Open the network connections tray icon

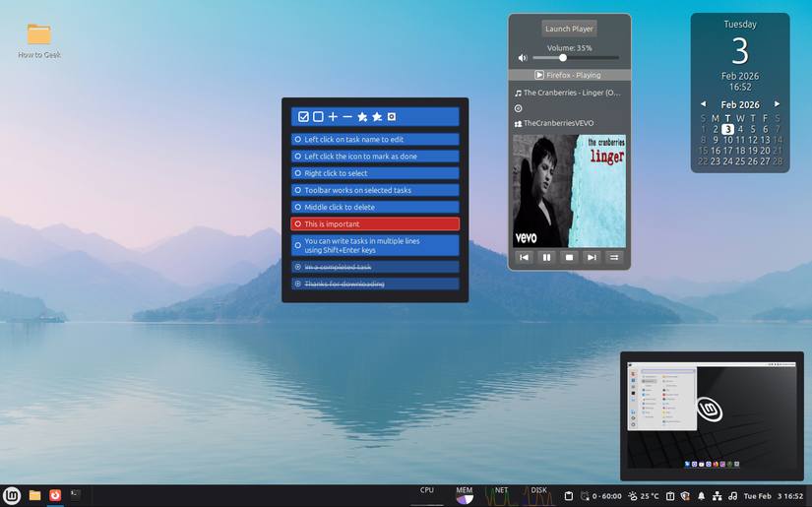(717, 496)
